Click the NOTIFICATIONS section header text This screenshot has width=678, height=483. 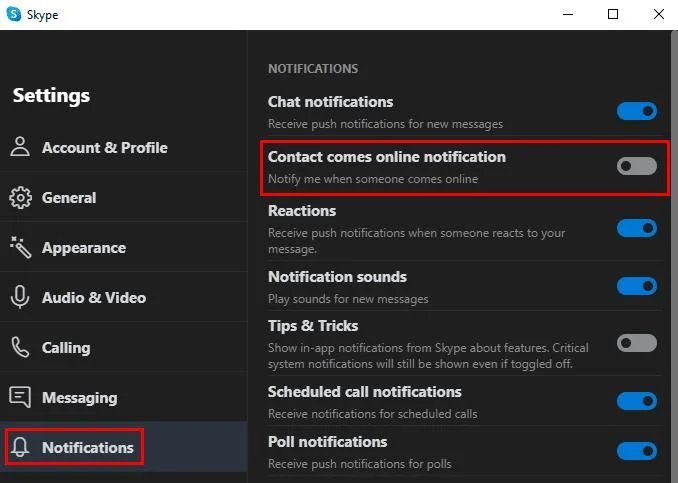[313, 69]
